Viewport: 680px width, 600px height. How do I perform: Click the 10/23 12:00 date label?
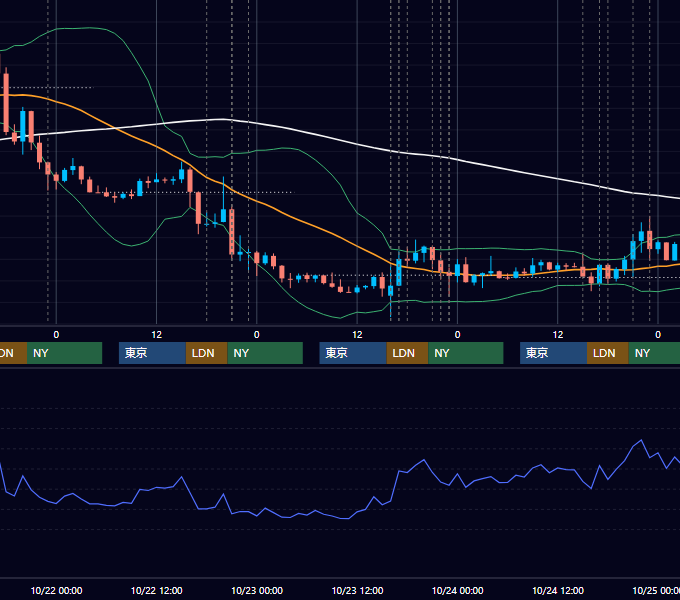(x=357, y=590)
